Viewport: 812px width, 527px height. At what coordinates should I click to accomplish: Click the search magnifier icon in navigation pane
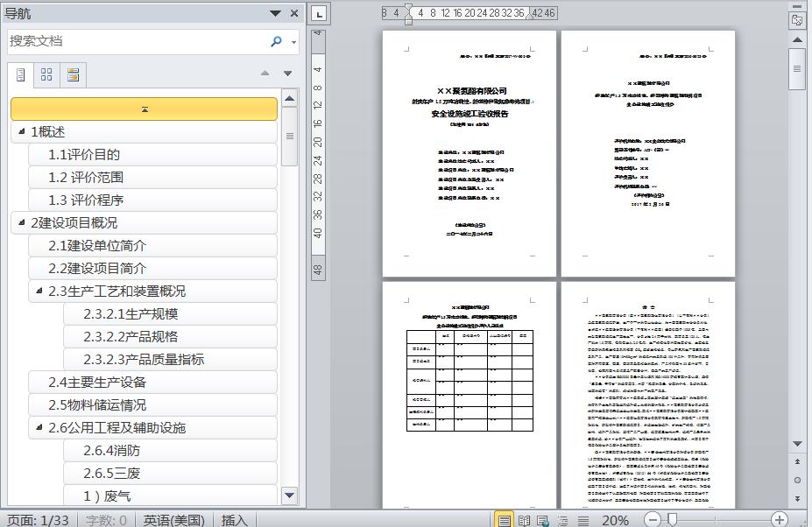pyautogui.click(x=276, y=41)
